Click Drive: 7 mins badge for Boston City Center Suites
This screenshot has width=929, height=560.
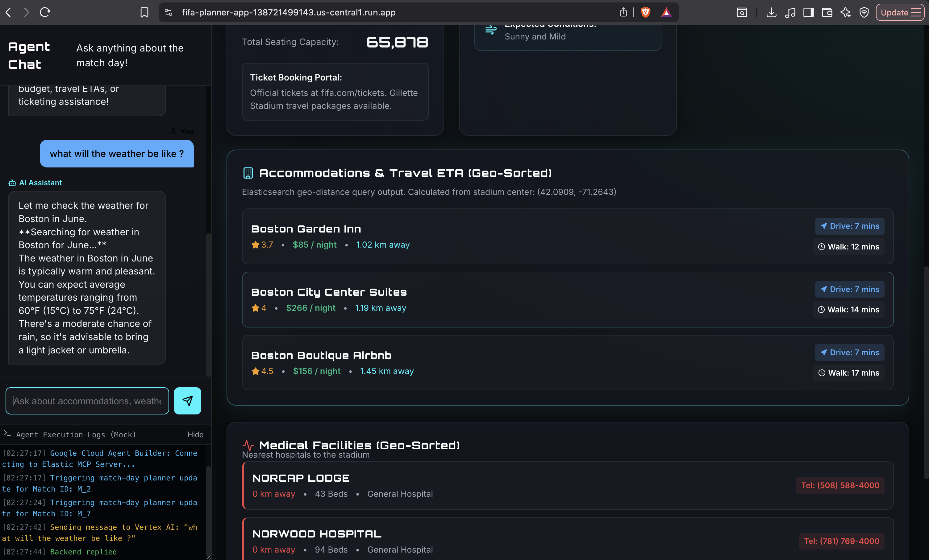pos(850,289)
